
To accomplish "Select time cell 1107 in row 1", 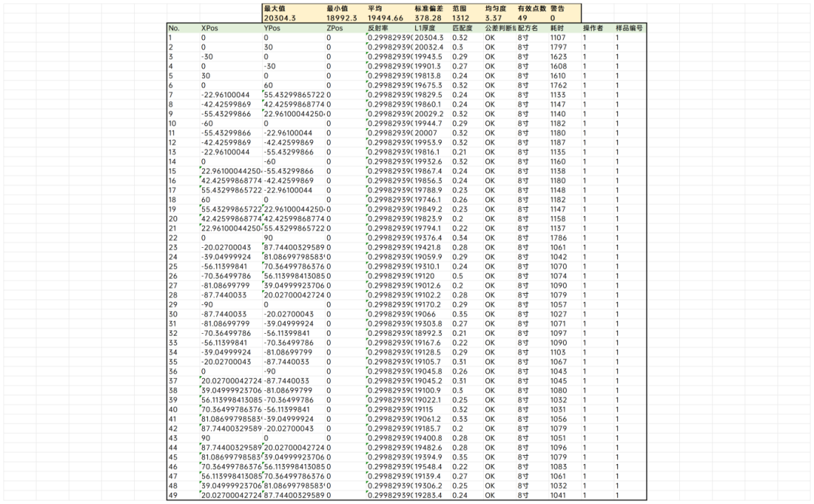I will [x=565, y=38].
